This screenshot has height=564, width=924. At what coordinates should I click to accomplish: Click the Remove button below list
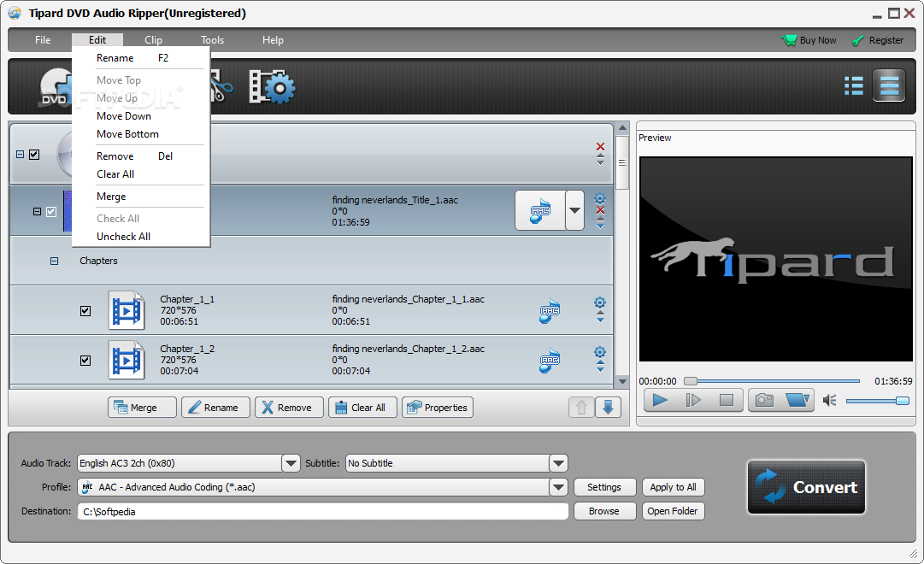(289, 408)
